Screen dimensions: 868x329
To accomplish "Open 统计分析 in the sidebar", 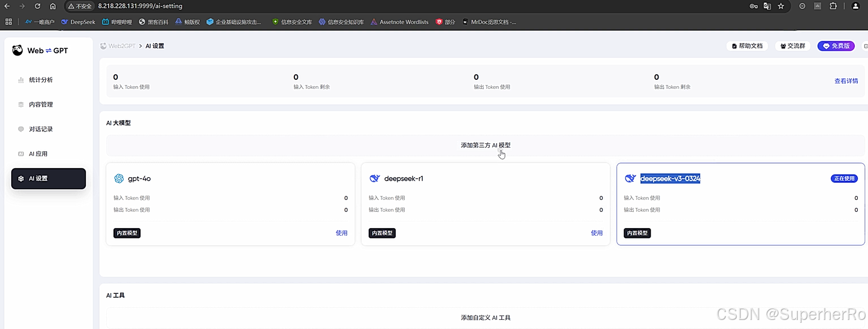I will click(x=49, y=80).
